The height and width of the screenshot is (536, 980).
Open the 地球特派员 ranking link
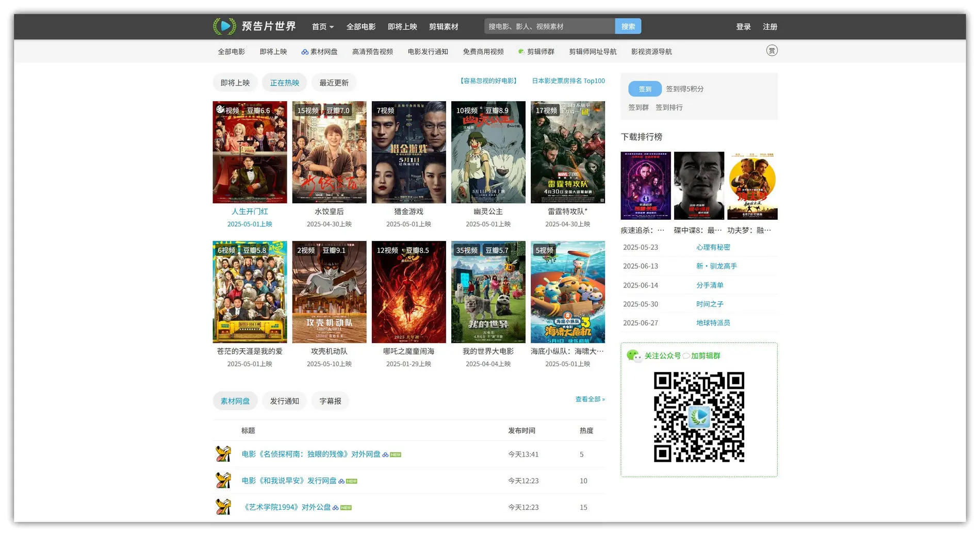pyautogui.click(x=713, y=323)
